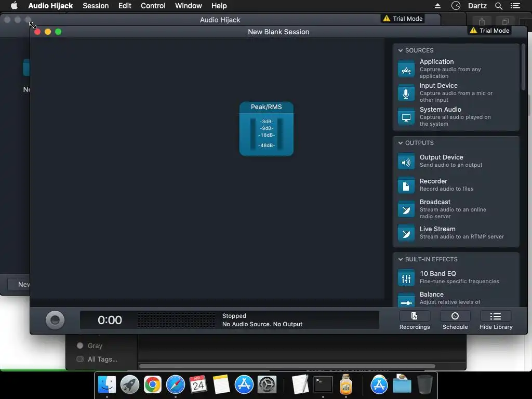
Task: Select the Live Stream icon
Action: (406, 233)
